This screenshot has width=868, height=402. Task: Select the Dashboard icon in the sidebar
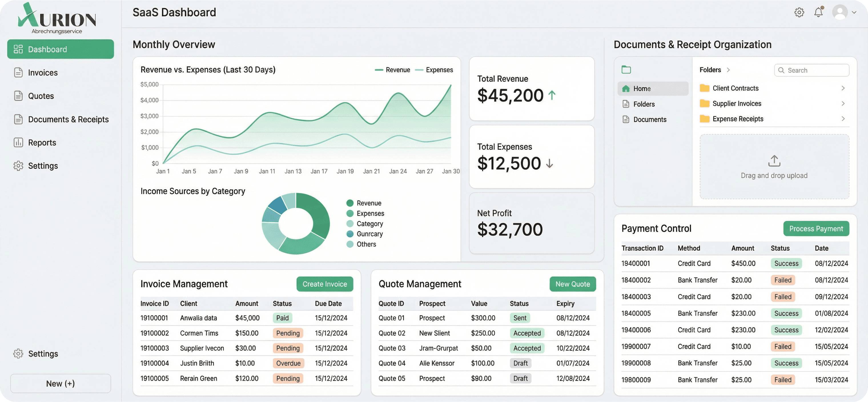(x=18, y=49)
